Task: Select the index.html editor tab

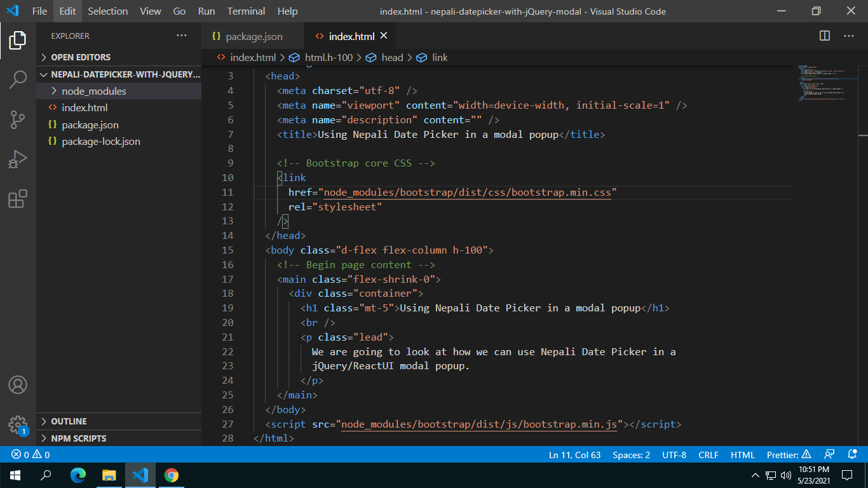Action: (350, 36)
